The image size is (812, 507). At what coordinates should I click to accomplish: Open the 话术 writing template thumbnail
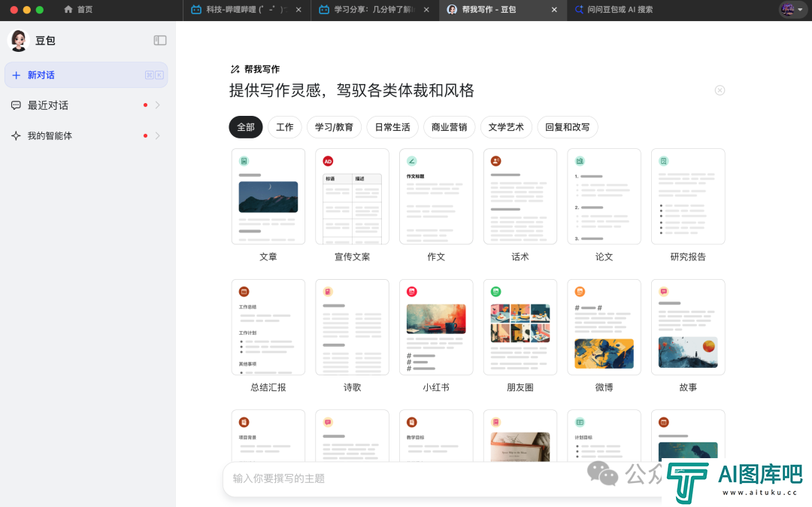pyautogui.click(x=520, y=196)
